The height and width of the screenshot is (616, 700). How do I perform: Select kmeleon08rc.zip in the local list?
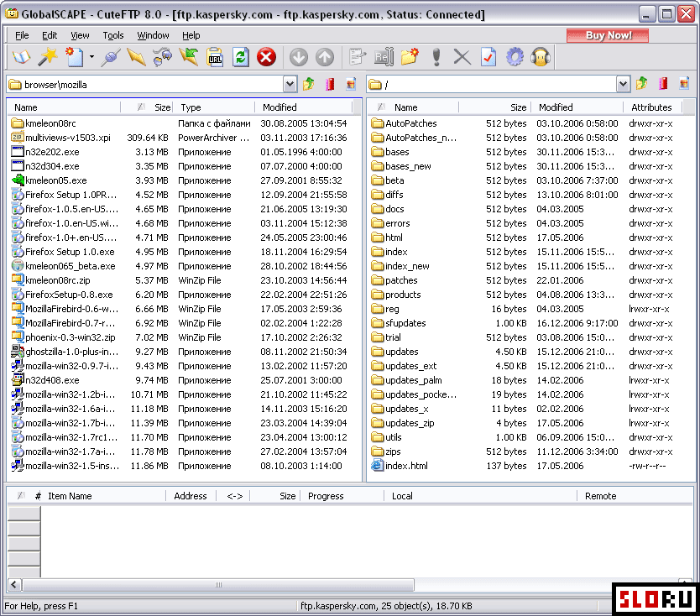(x=51, y=280)
